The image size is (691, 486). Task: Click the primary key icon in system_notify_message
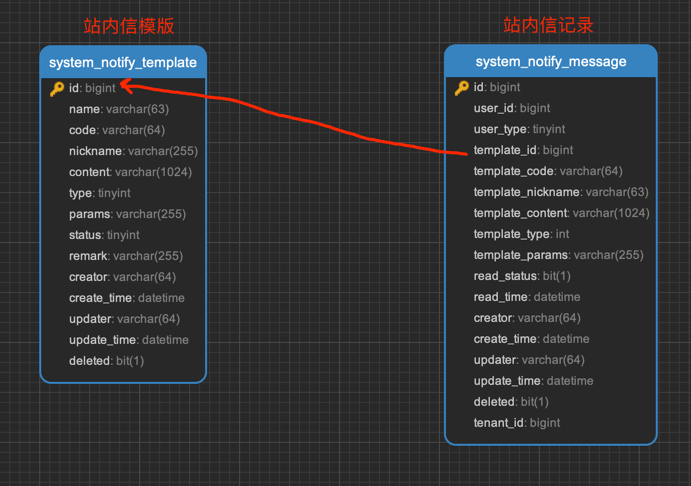click(461, 88)
